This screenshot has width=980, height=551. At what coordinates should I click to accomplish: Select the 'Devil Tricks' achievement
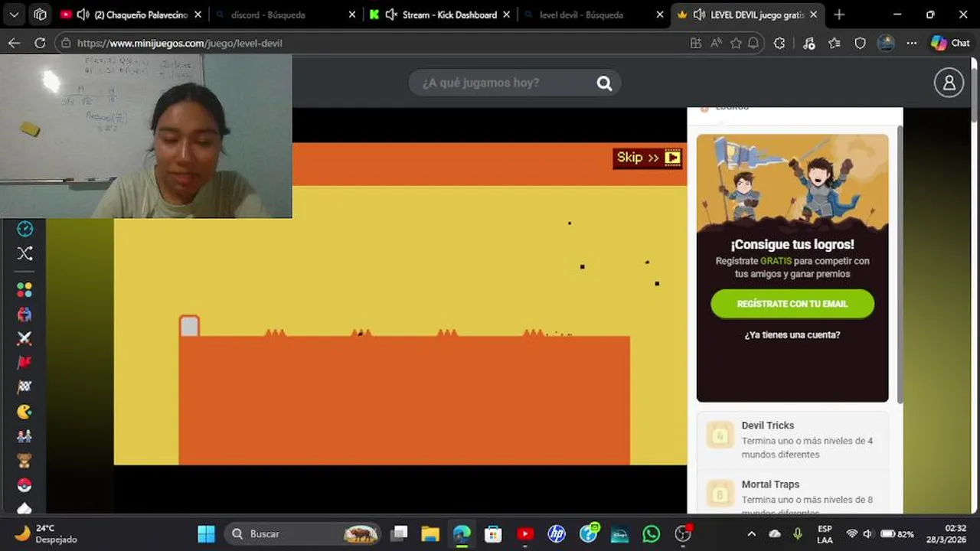[x=792, y=439]
